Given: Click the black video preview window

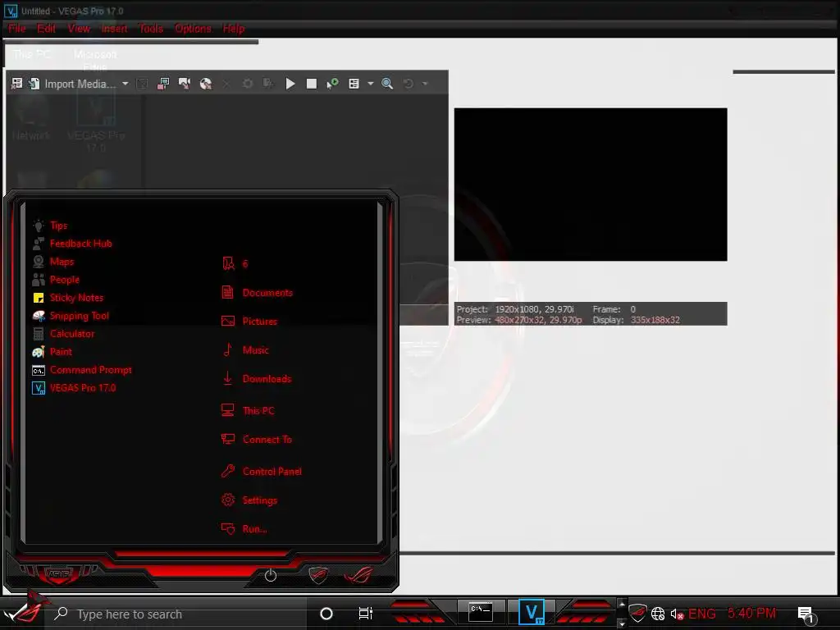Looking at the screenshot, I should click(x=591, y=185).
